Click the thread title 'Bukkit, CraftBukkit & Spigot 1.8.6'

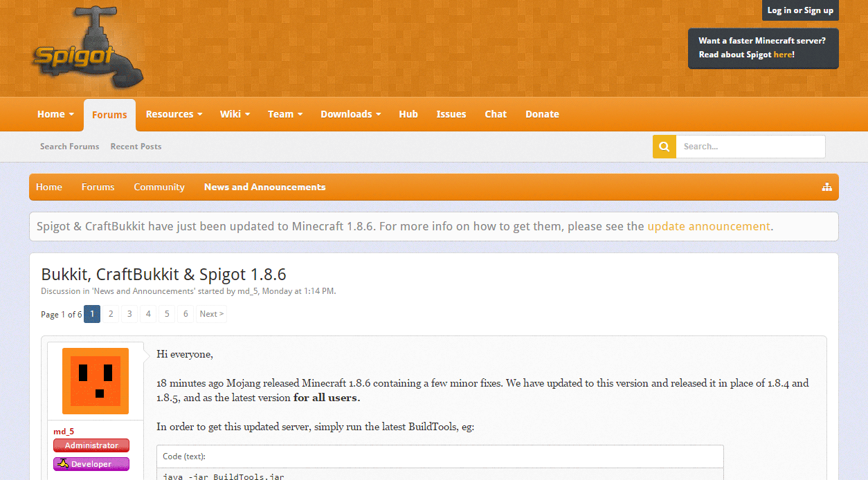(163, 274)
